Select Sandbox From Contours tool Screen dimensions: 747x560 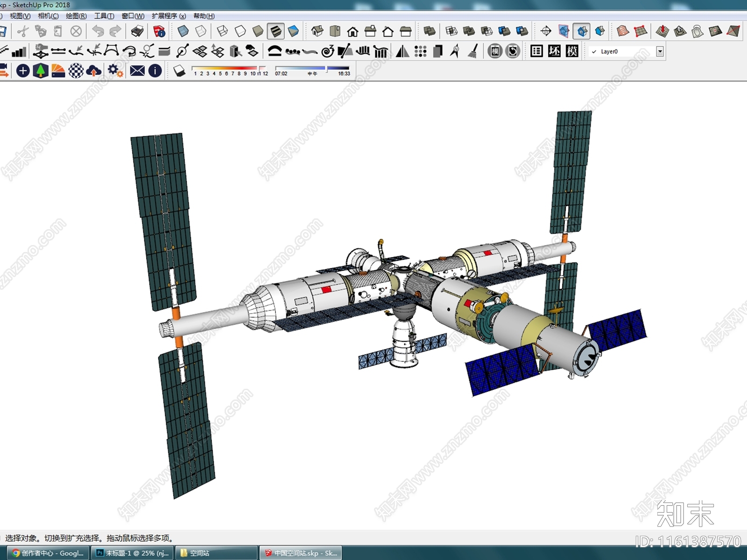click(x=623, y=32)
